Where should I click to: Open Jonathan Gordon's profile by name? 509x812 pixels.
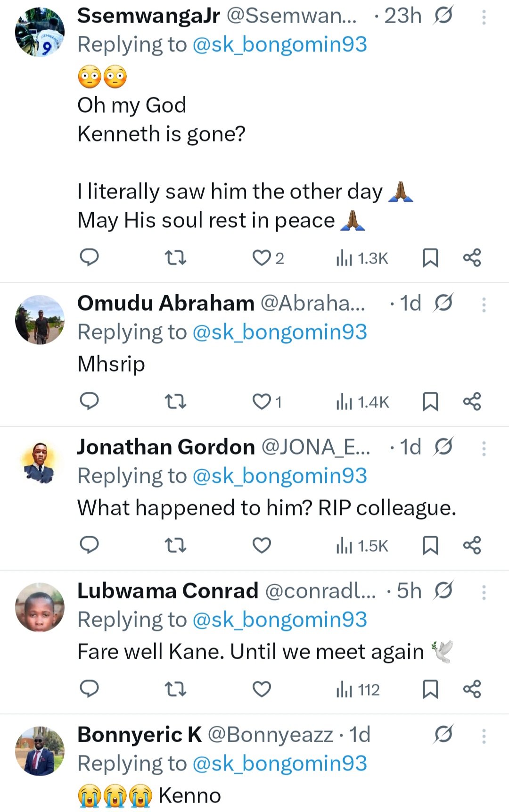[x=166, y=447]
